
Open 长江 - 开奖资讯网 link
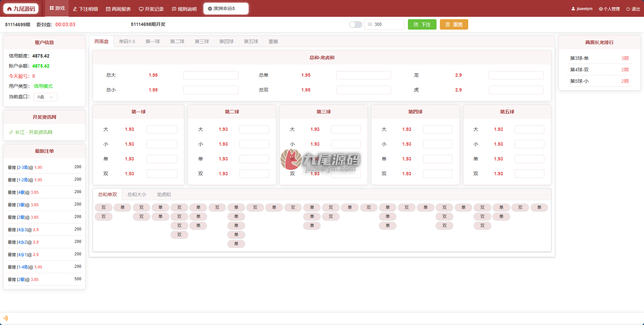click(31, 132)
